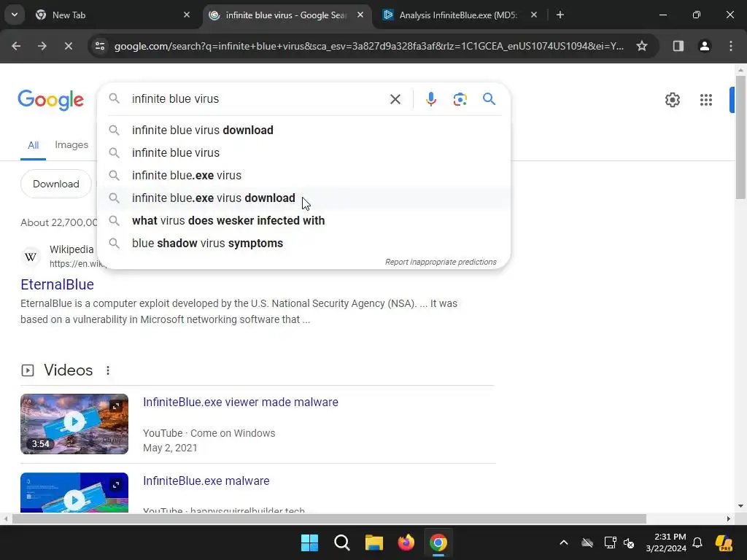Open the Chrome profile icon

705,46
